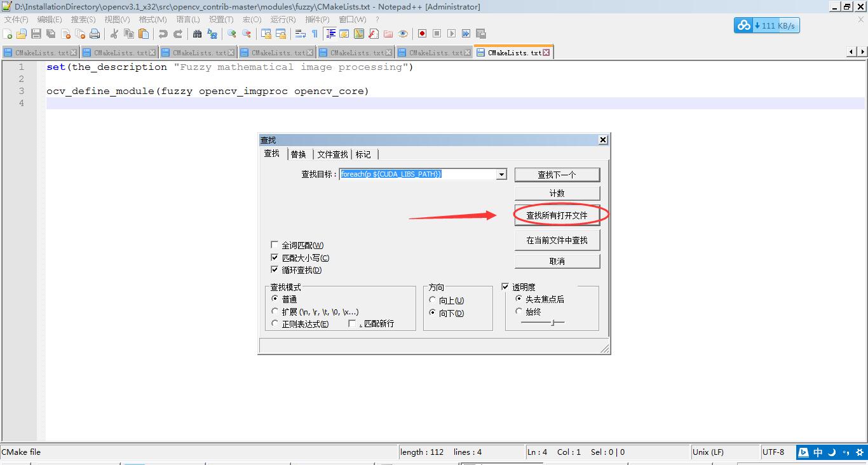868x465 pixels.
Task: Open Document Map toolbar icon
Action: 358,34
